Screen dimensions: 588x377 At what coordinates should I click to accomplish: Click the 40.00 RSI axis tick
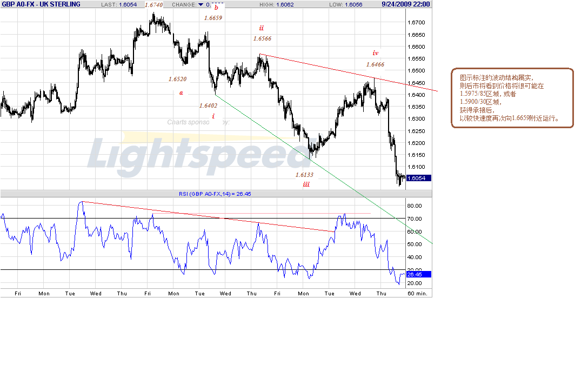pyautogui.click(x=415, y=257)
